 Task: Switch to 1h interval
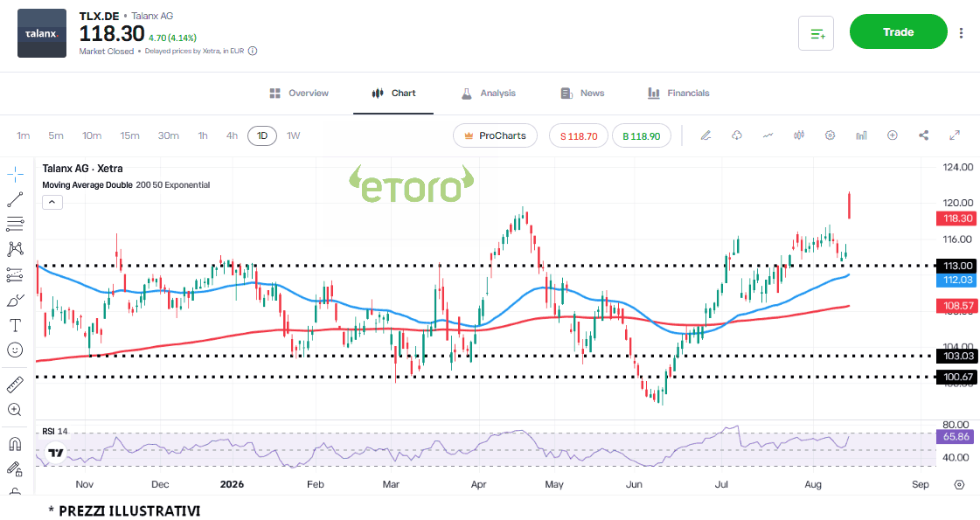click(203, 135)
